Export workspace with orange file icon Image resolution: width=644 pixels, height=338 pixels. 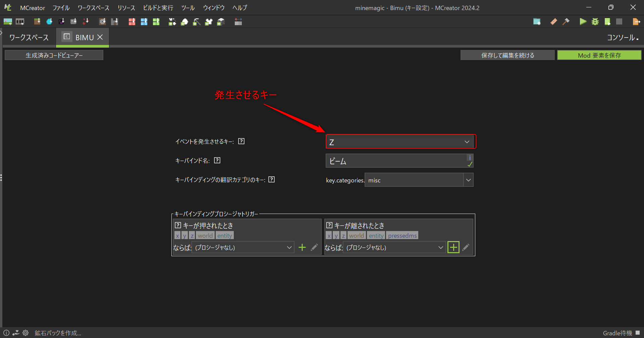[x=636, y=22]
